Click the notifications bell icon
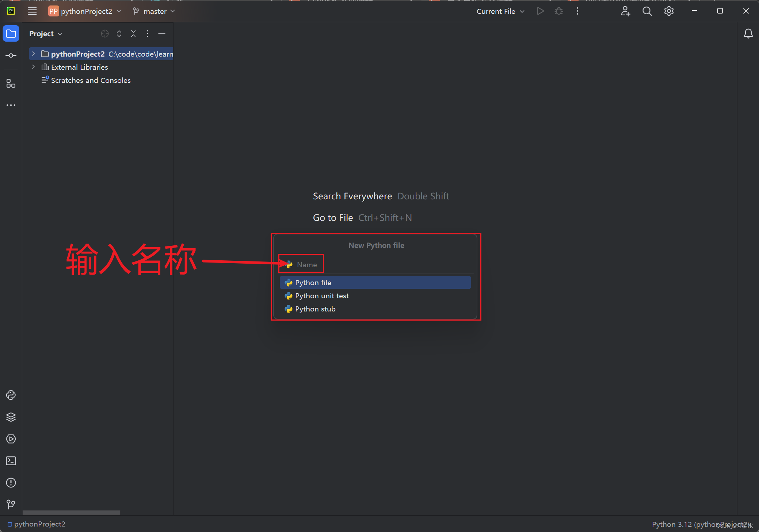Viewport: 759px width, 532px height. click(748, 34)
